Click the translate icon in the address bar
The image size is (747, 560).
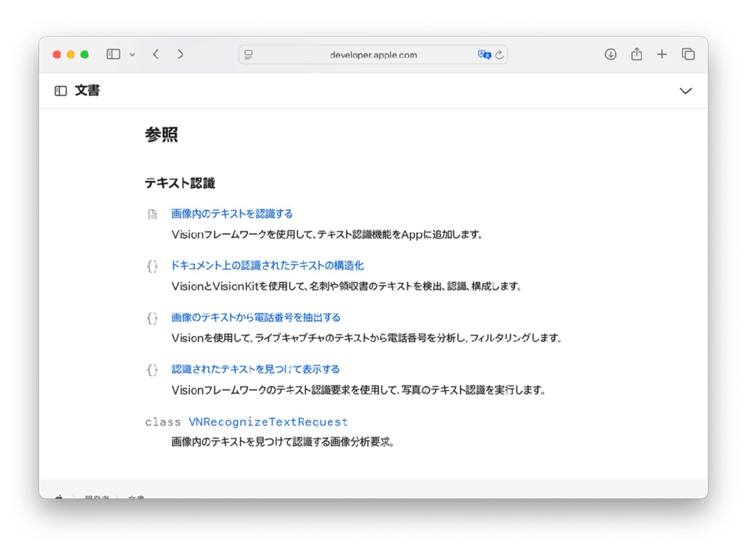pyautogui.click(x=484, y=55)
